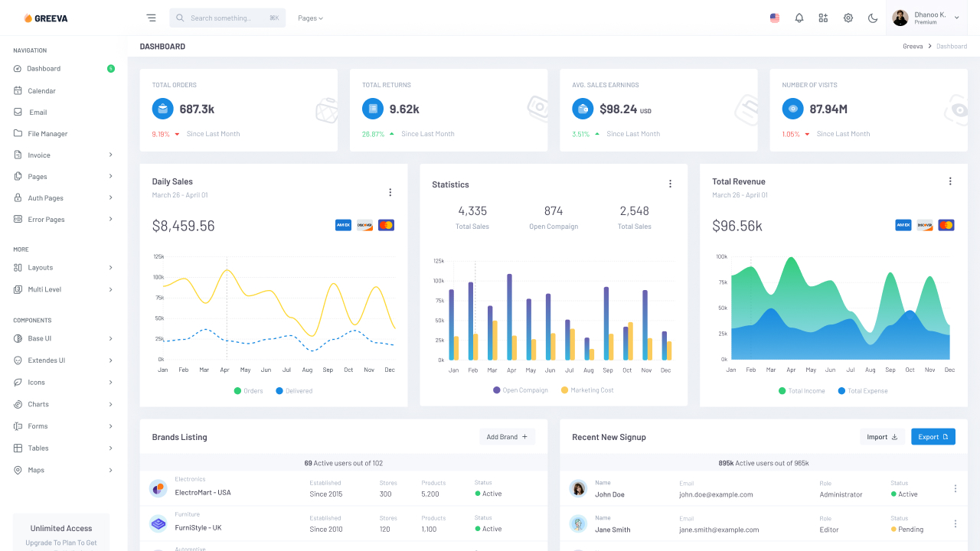Open the Pages dropdown in the header

click(x=310, y=18)
